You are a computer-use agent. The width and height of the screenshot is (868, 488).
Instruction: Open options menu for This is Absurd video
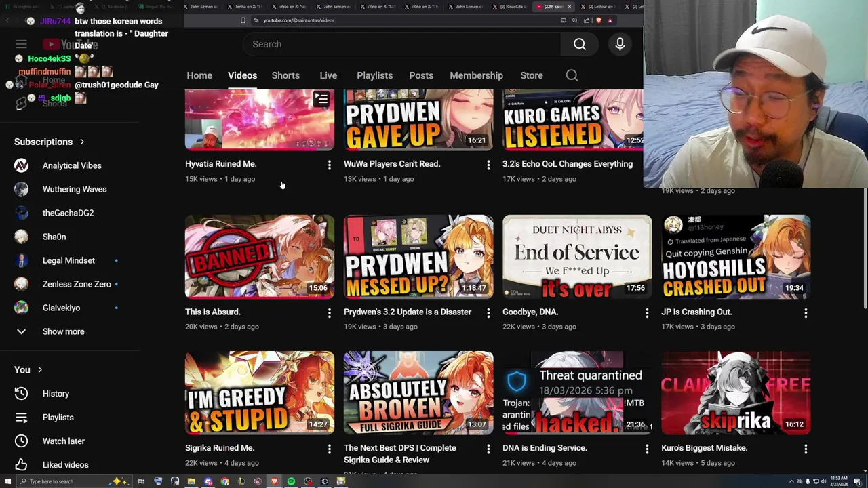(x=330, y=313)
